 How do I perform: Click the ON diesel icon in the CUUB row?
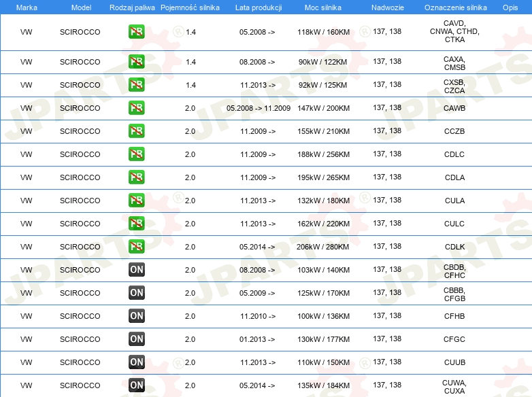click(136, 362)
